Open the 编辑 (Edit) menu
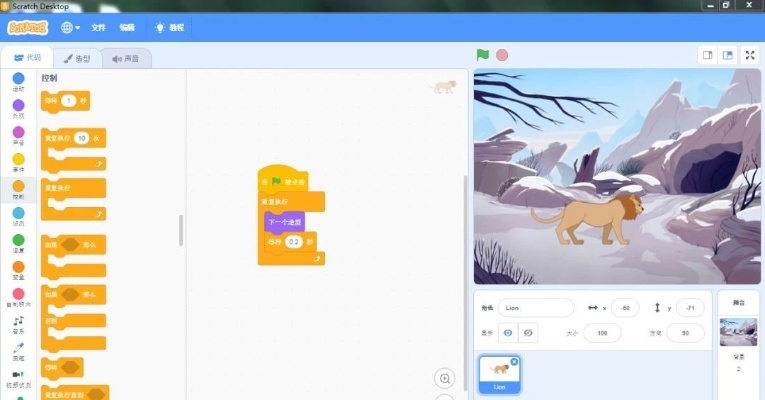Viewport: 765px width, 400px height. 127,27
